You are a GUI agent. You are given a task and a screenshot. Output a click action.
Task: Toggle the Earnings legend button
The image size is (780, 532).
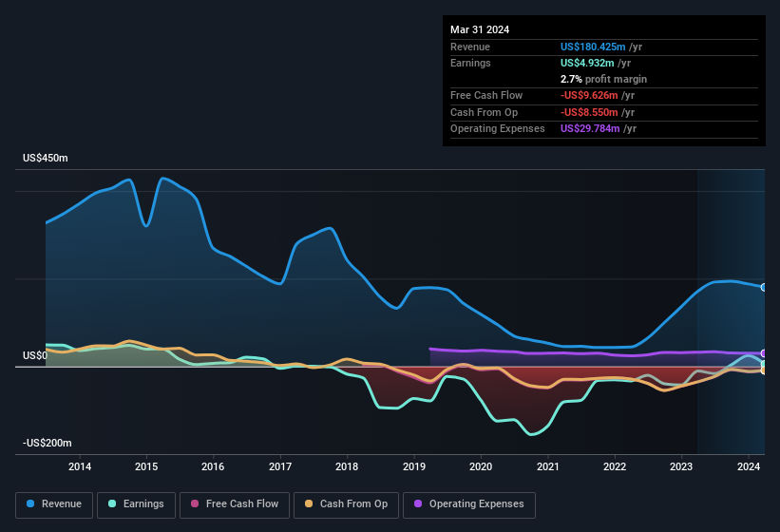tap(136, 504)
